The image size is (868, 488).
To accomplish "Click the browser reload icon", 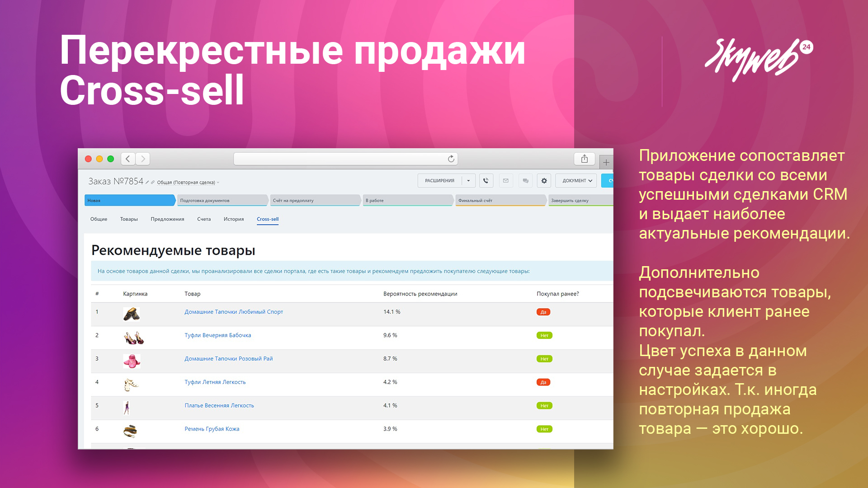I will coord(451,159).
